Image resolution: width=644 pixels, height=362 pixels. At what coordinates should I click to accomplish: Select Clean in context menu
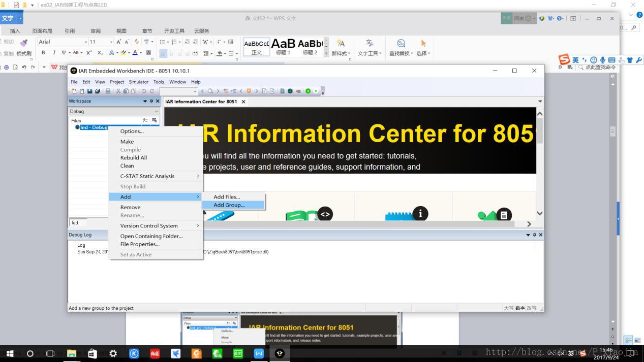coord(156,166)
